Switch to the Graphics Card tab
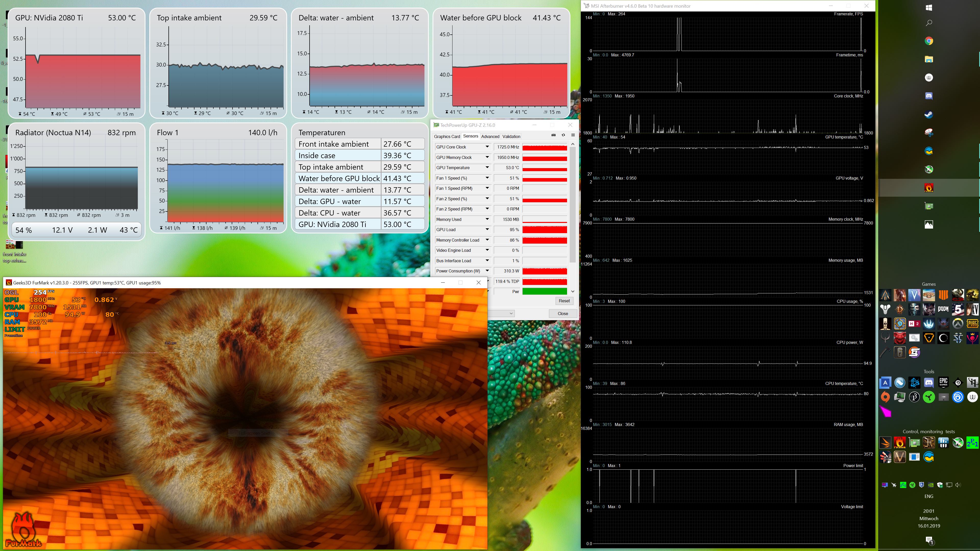Image resolution: width=980 pixels, height=551 pixels. (447, 136)
